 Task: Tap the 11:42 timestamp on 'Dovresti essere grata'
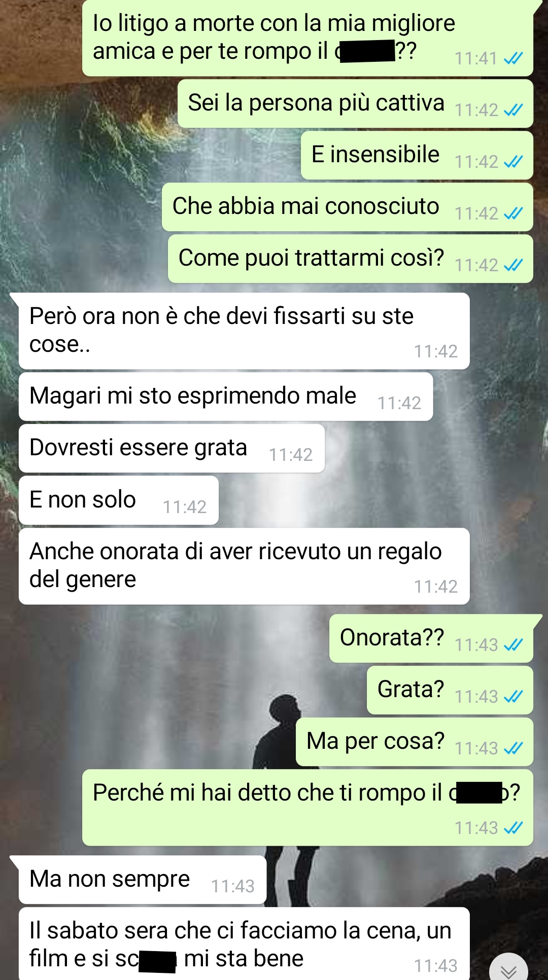pyautogui.click(x=291, y=455)
